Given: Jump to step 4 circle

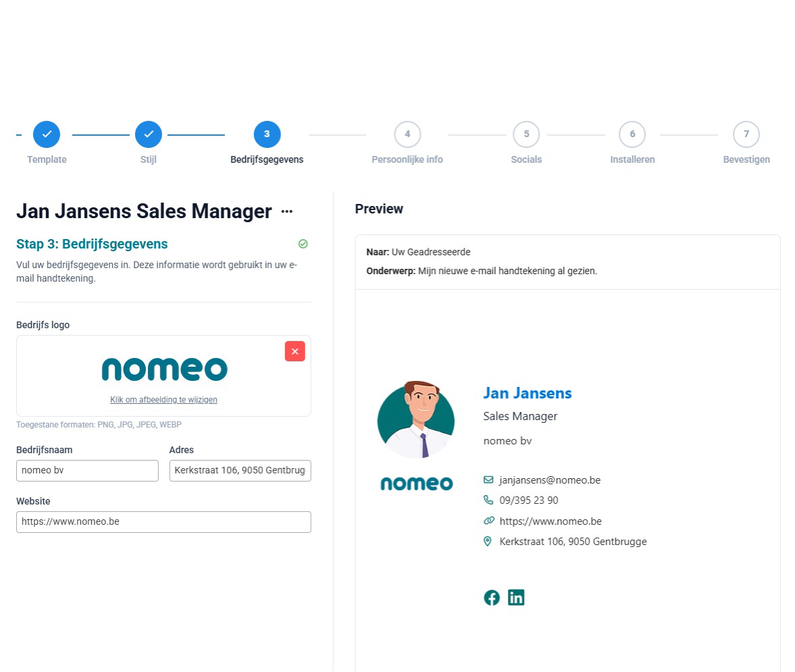Looking at the screenshot, I should click(408, 134).
